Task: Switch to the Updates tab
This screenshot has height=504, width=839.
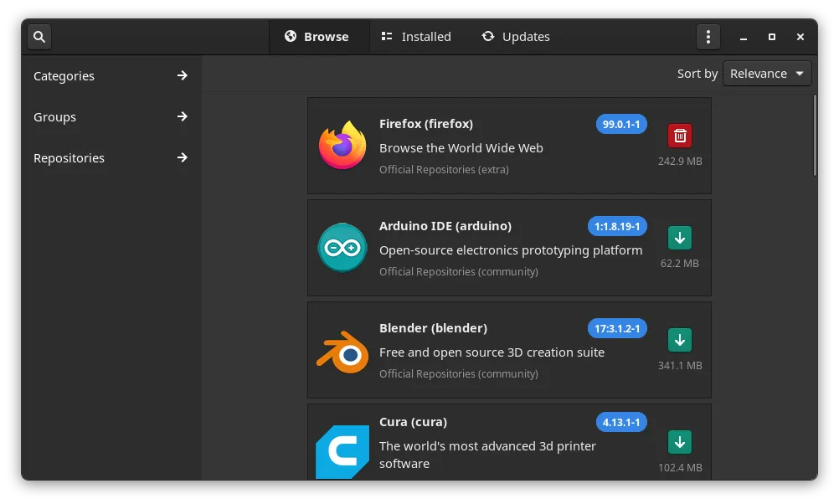Action: point(516,37)
